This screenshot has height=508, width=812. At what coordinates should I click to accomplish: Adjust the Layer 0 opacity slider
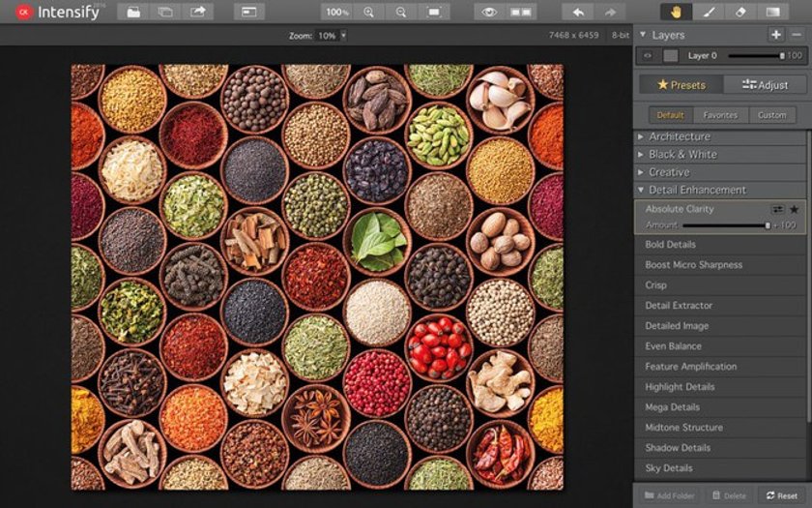click(x=756, y=56)
